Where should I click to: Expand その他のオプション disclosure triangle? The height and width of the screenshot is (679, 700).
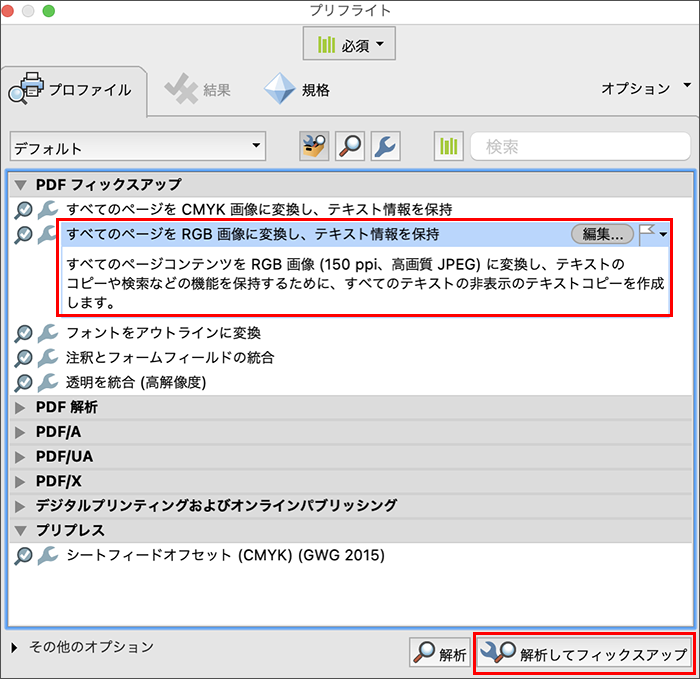14,647
